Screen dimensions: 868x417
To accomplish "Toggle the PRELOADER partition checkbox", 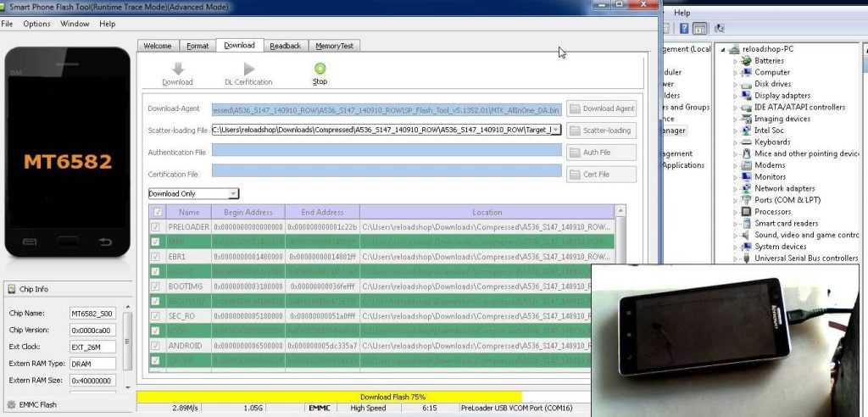I will [x=155, y=227].
